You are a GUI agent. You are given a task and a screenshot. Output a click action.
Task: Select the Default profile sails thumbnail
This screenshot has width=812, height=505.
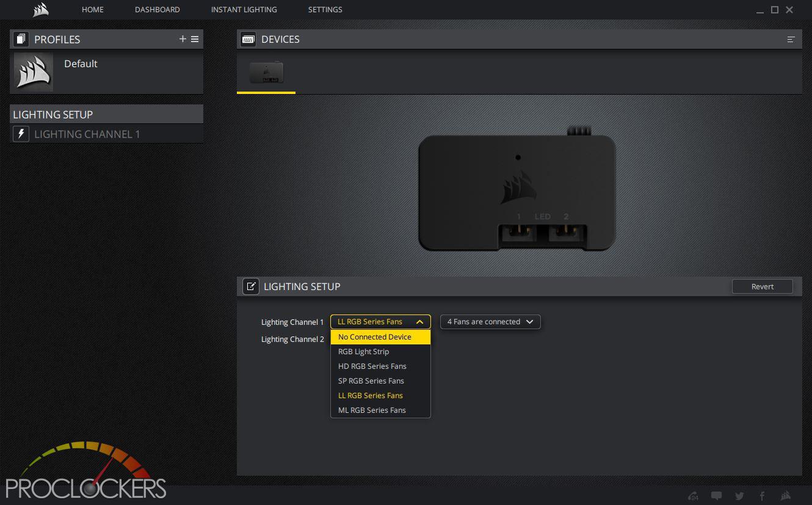coord(34,71)
